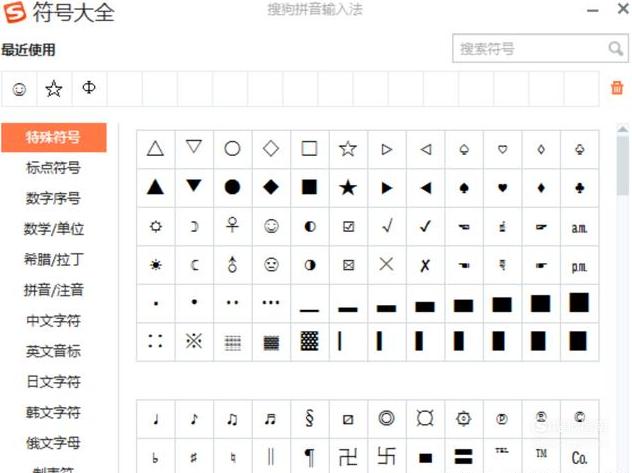The width and height of the screenshot is (632, 473).
Task: Insert the section sign § symbol
Action: coord(309,419)
